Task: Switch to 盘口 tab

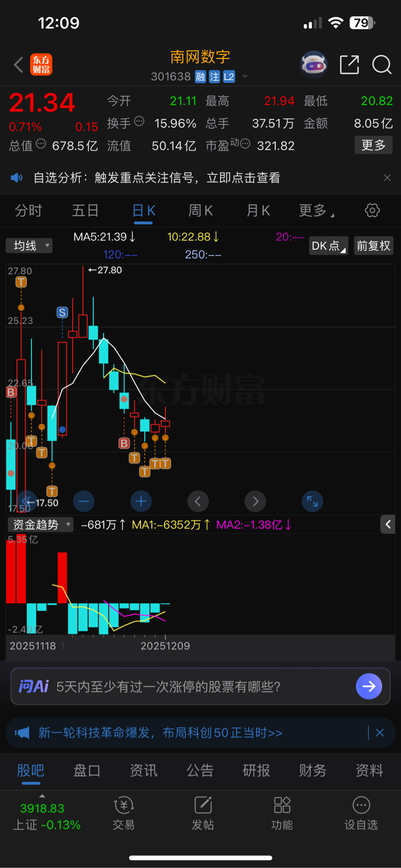Action: pos(87,770)
